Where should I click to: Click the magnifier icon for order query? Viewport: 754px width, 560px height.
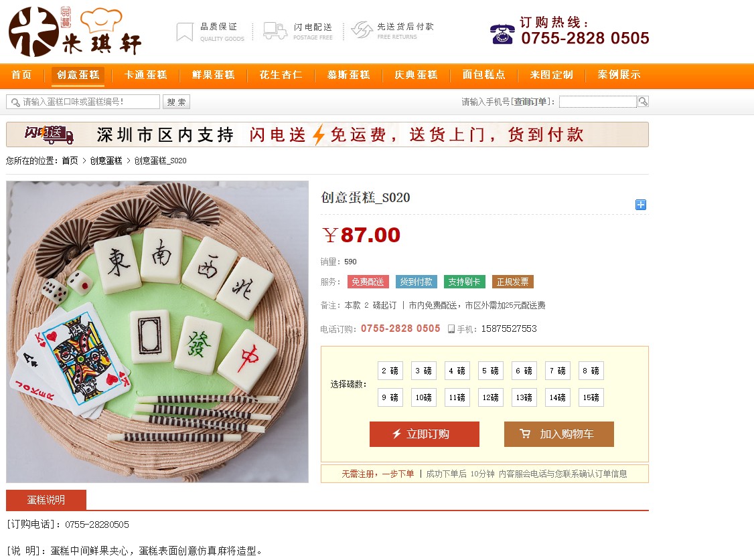[643, 101]
